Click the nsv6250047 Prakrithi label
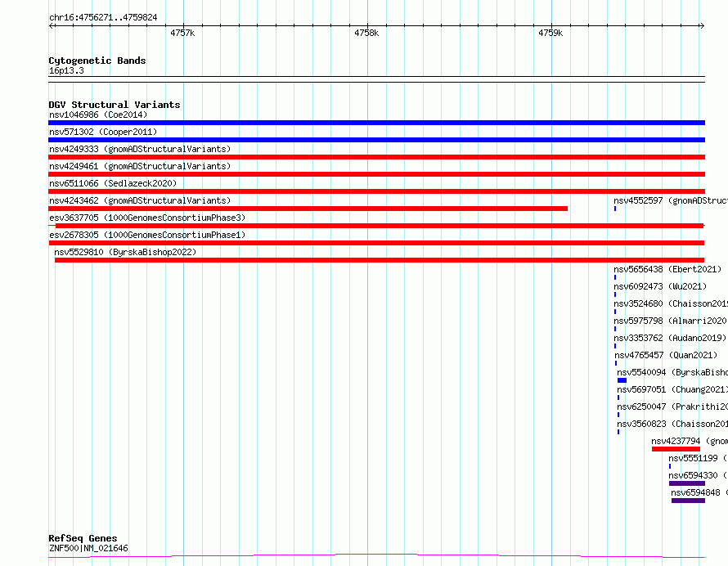This screenshot has height=566, width=728. pyautogui.click(x=672, y=407)
